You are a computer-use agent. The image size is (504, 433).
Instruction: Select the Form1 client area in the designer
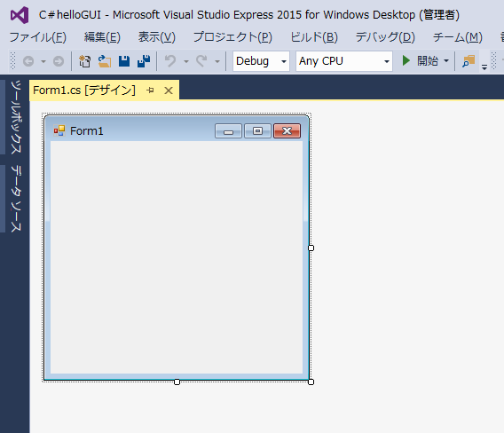[177, 257]
